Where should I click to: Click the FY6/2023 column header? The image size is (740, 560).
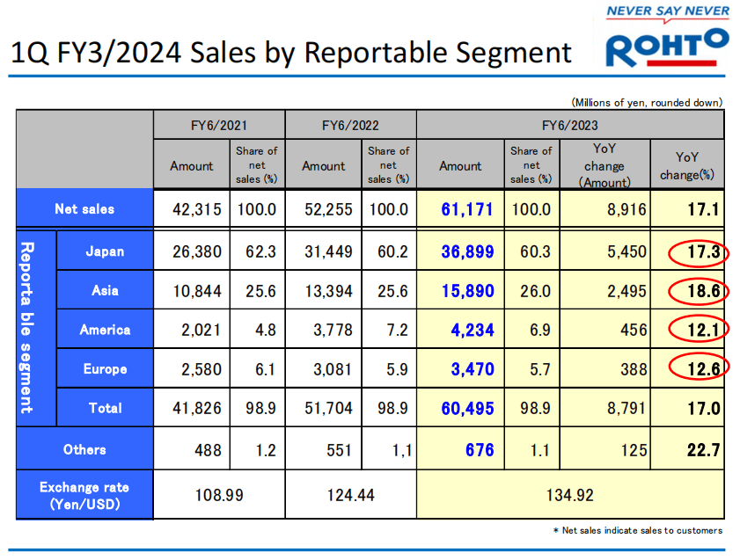click(x=569, y=125)
